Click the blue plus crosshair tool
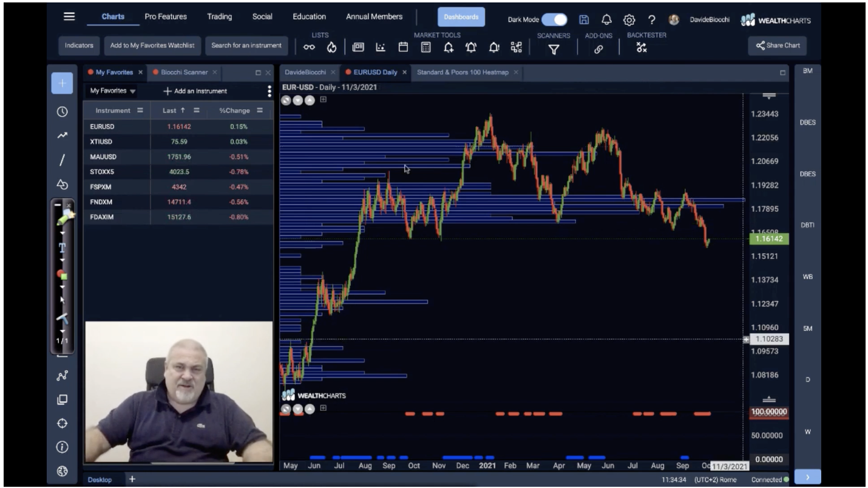Image resolution: width=868 pixels, height=488 pixels. 62,83
